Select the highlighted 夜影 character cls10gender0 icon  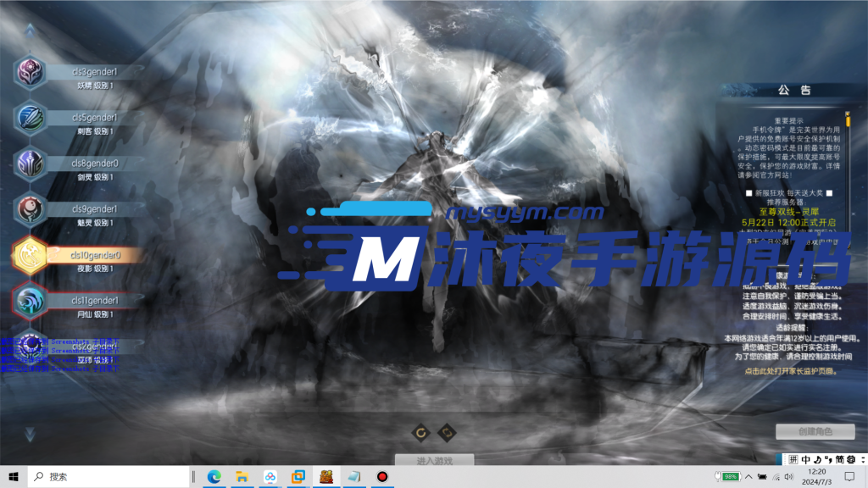[31, 254]
